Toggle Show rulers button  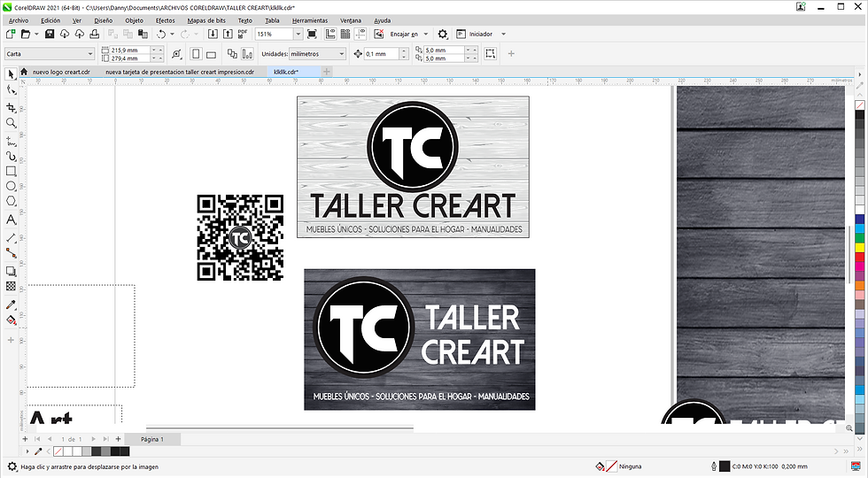(x=330, y=35)
